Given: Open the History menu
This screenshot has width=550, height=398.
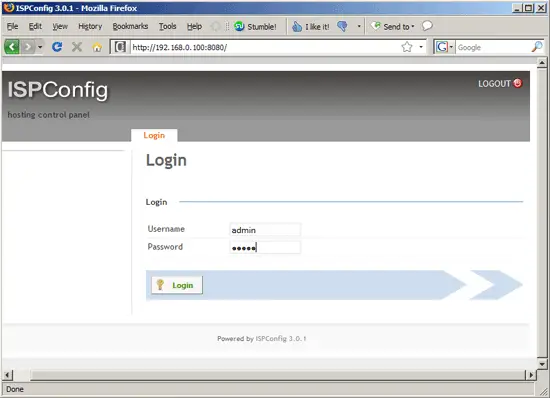Looking at the screenshot, I should click(90, 26).
